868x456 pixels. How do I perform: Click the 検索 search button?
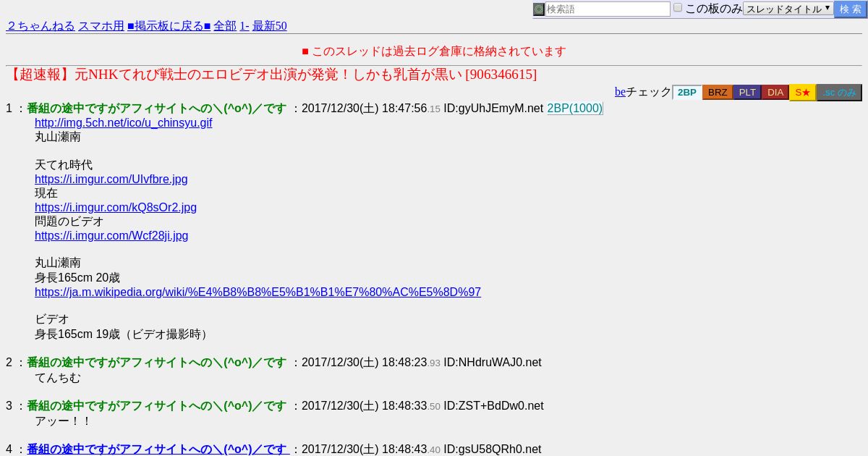click(x=851, y=9)
